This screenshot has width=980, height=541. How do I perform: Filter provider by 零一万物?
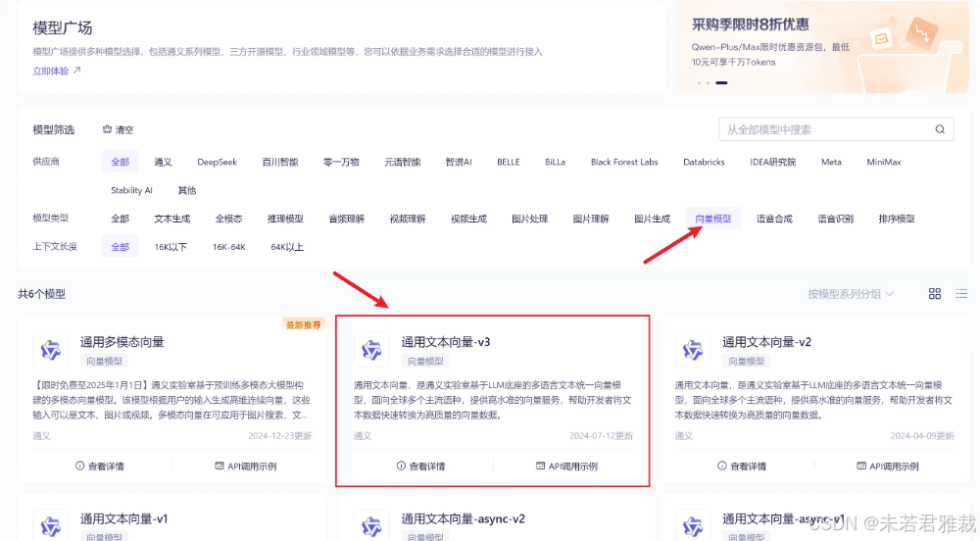pos(341,162)
